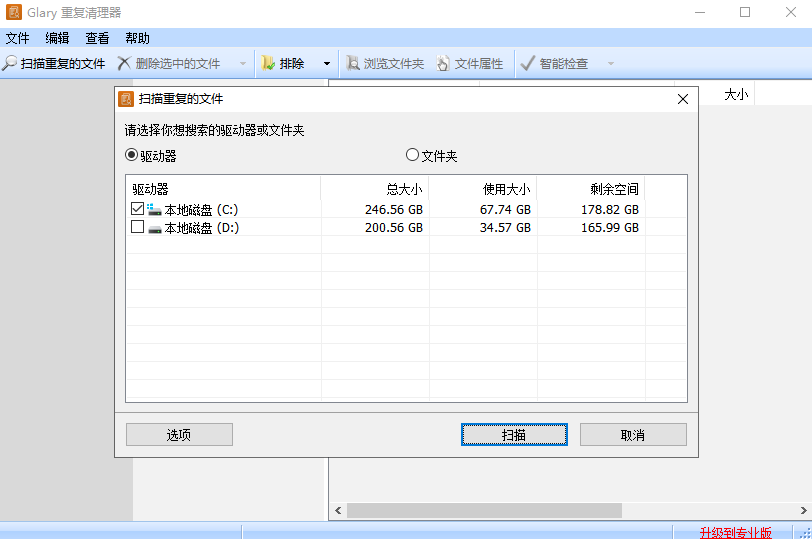
Task: Click 扫描重复的文件 toolbar label
Action: (x=63, y=64)
